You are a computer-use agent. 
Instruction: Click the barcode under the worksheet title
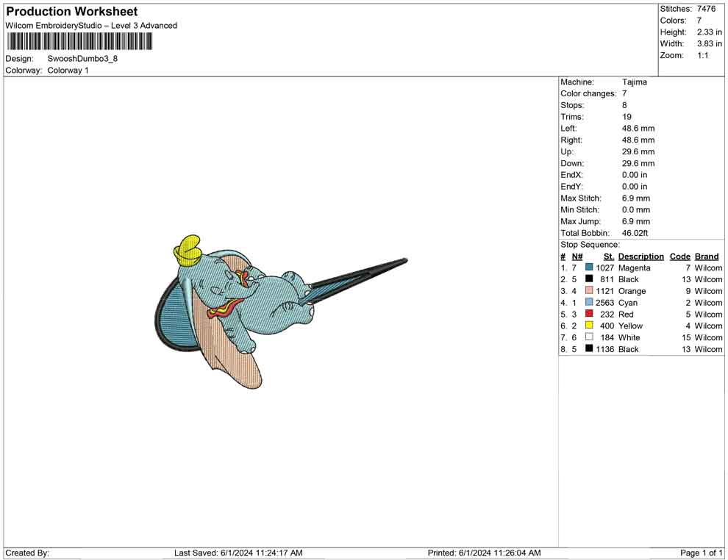coord(79,42)
